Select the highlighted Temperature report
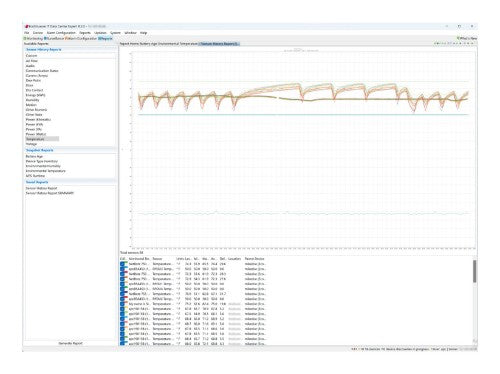The height and width of the screenshot is (374, 500). (x=42, y=139)
